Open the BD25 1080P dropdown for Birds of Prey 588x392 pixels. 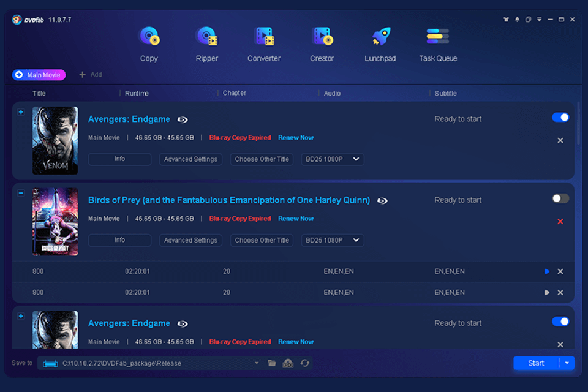[x=332, y=240]
